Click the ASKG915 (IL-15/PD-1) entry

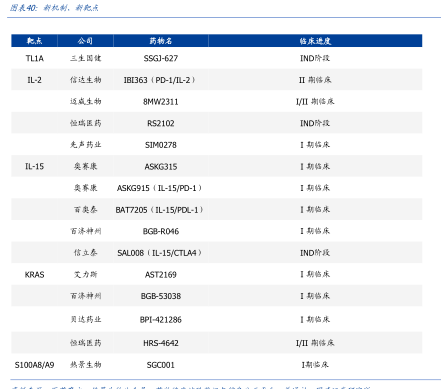[x=159, y=188]
